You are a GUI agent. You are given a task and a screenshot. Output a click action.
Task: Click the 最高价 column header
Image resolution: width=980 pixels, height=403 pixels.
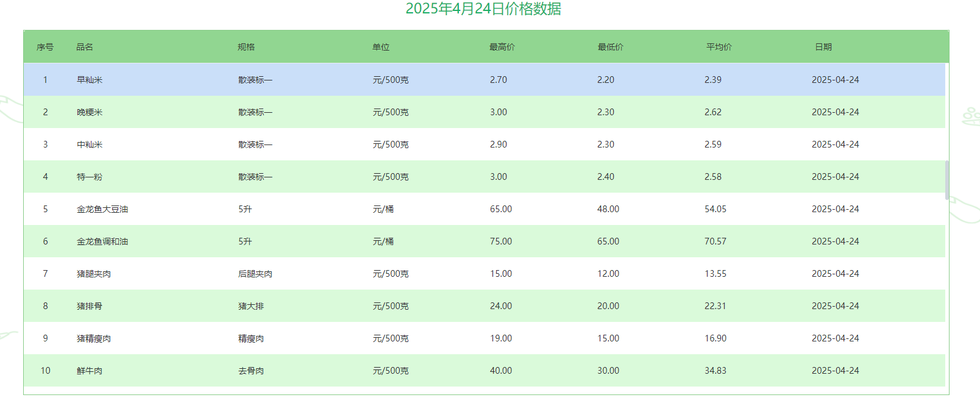pyautogui.click(x=502, y=47)
